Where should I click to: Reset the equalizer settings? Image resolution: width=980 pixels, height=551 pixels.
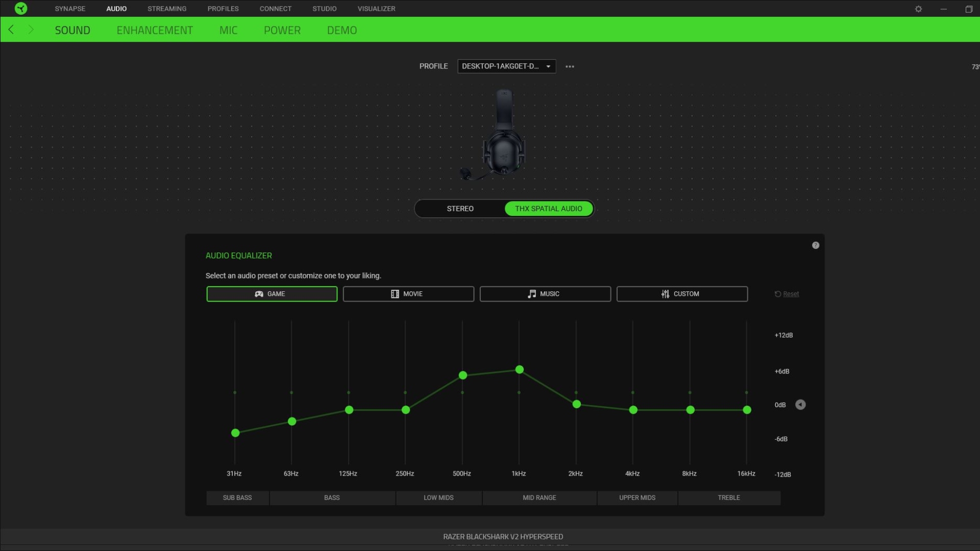(x=787, y=294)
